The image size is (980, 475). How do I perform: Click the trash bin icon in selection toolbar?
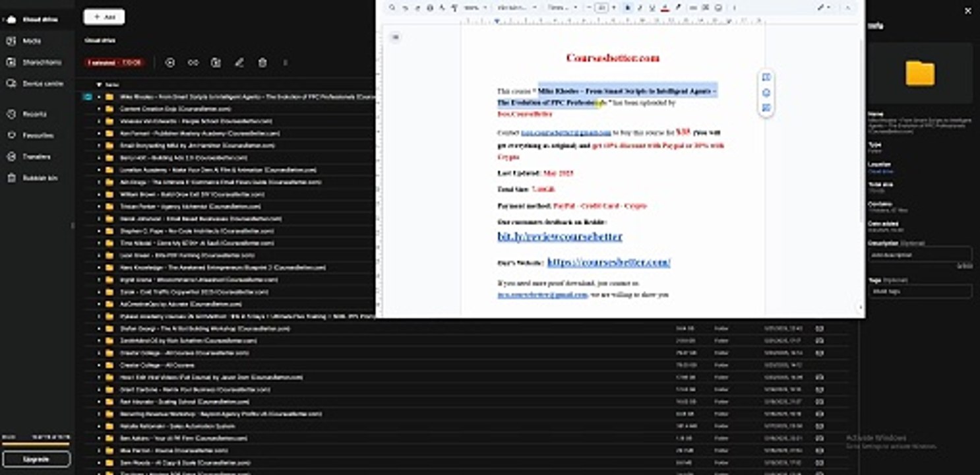[262, 63]
